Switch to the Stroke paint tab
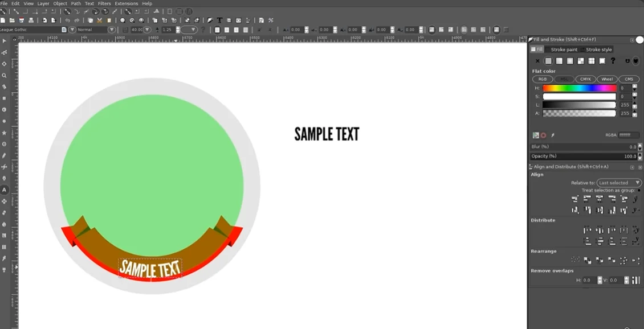 (x=564, y=50)
